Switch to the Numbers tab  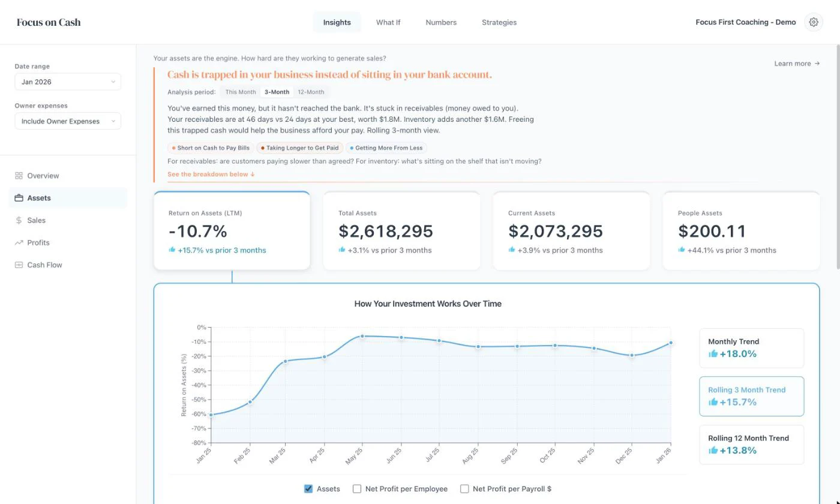tap(441, 22)
